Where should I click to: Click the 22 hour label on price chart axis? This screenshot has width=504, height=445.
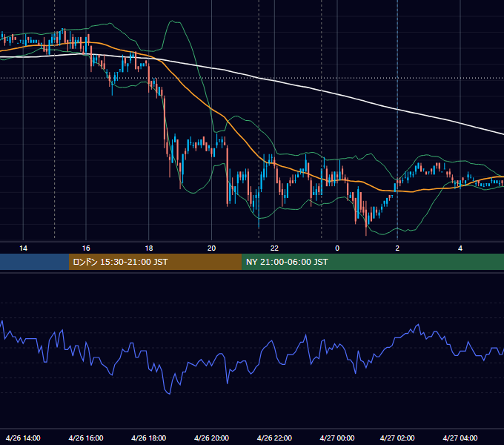click(274, 248)
